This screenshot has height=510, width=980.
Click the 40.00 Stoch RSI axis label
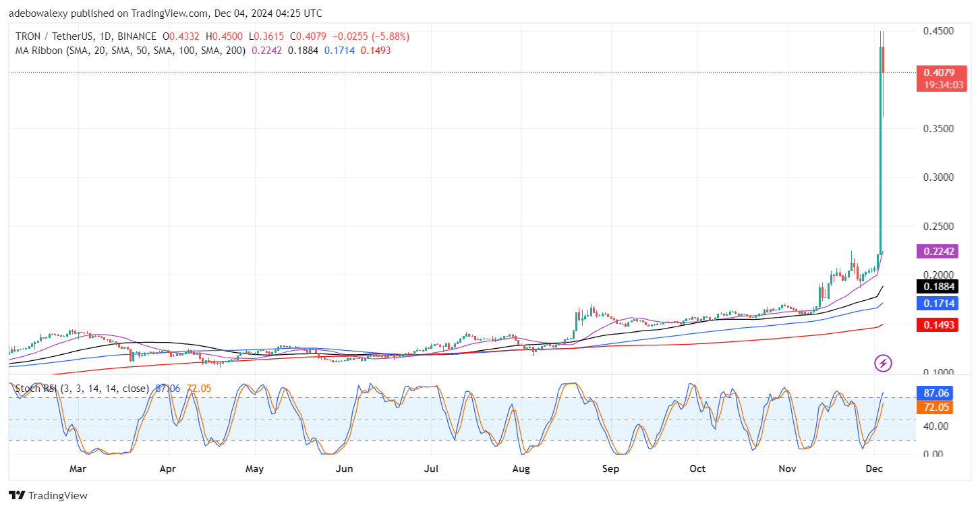point(935,426)
